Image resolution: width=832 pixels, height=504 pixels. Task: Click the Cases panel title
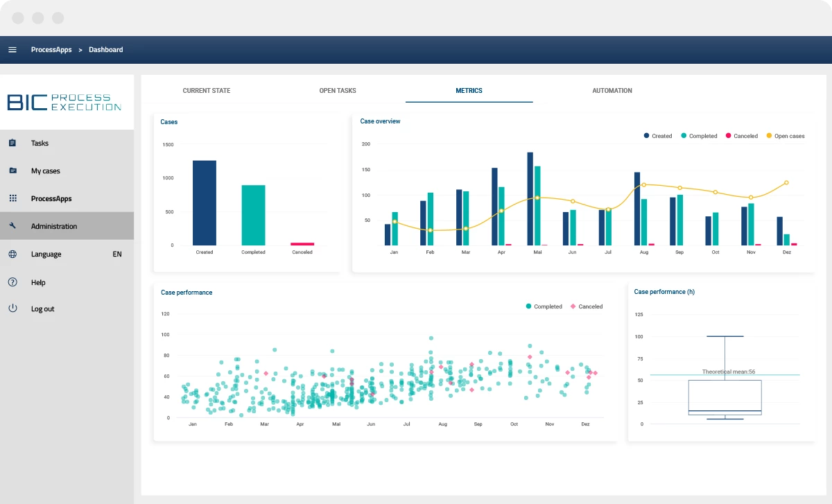(169, 122)
